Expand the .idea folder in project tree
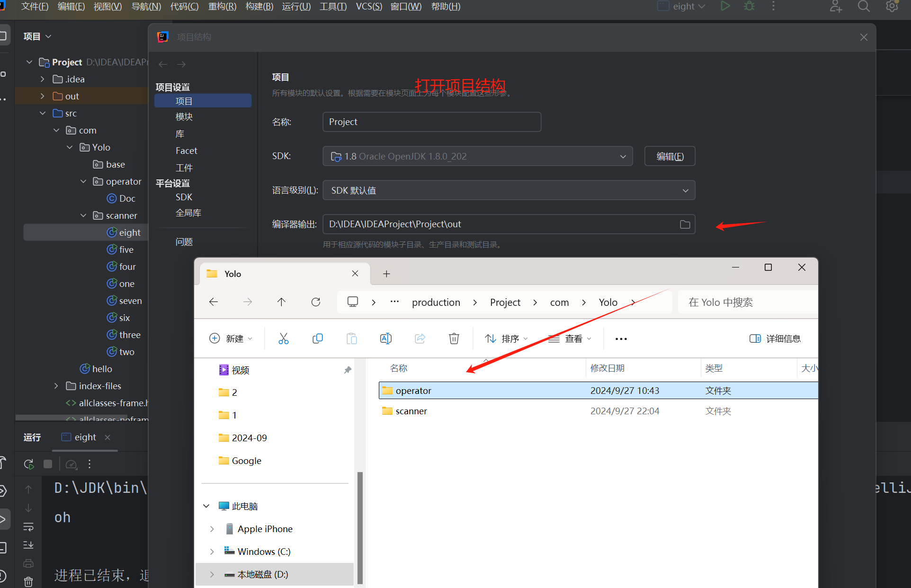Screen dimensions: 911x588 (x=43, y=79)
